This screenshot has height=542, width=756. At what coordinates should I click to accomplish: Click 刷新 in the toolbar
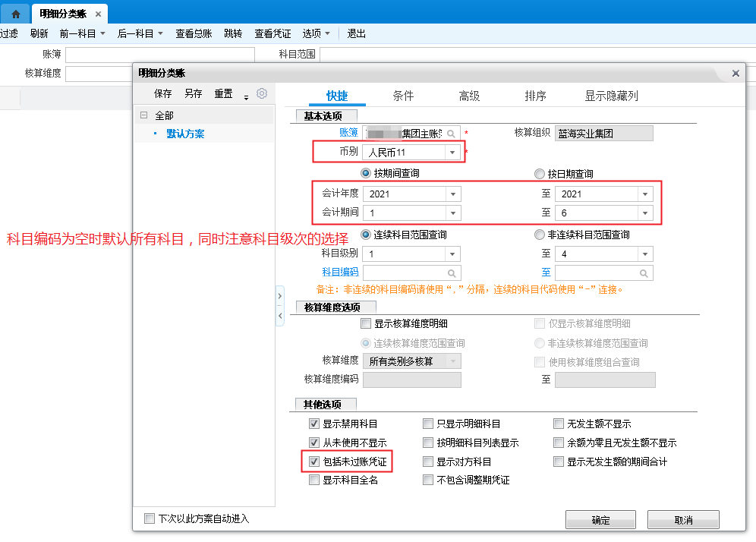tap(39, 33)
